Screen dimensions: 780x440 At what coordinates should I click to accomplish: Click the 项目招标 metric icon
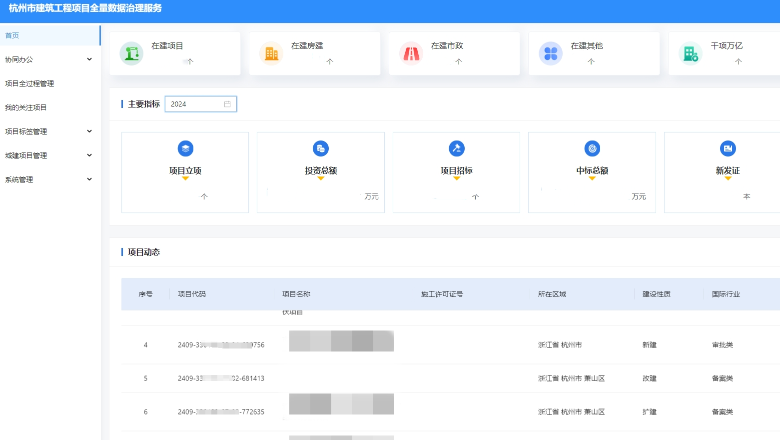click(457, 148)
